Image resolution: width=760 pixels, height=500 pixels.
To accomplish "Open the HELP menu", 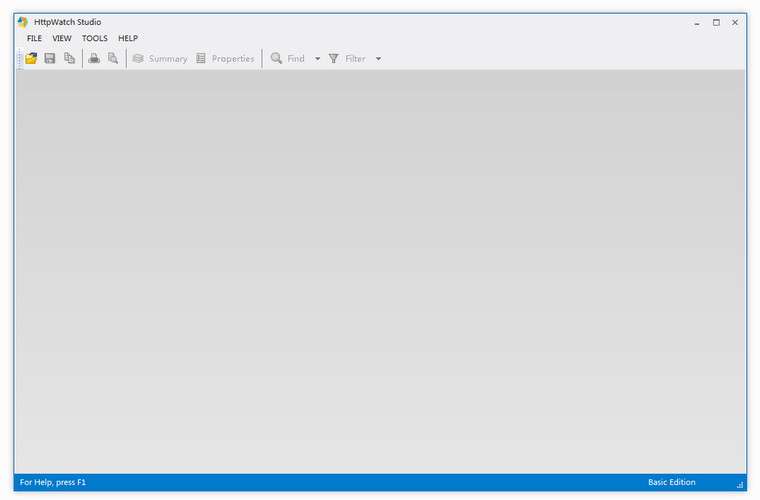I will click(128, 38).
